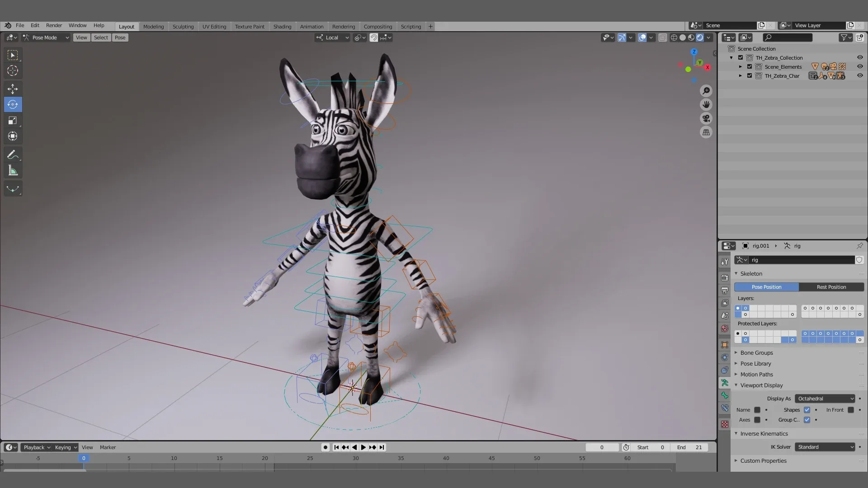Click the zoom viewport magnifier icon
Viewport: 868px width, 488px height.
[x=706, y=91]
